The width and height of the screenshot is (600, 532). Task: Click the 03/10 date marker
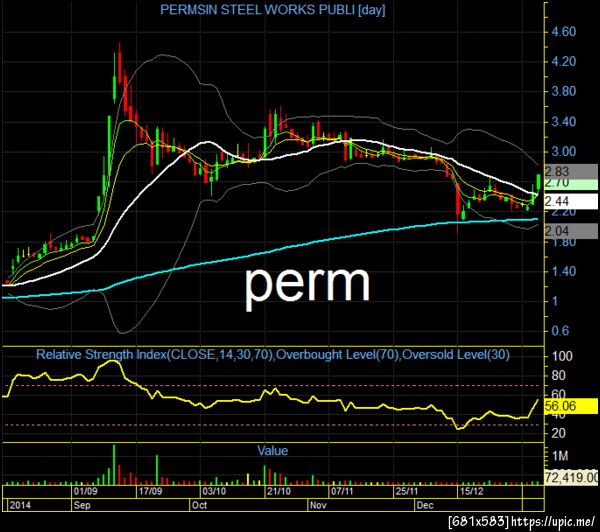click(214, 491)
